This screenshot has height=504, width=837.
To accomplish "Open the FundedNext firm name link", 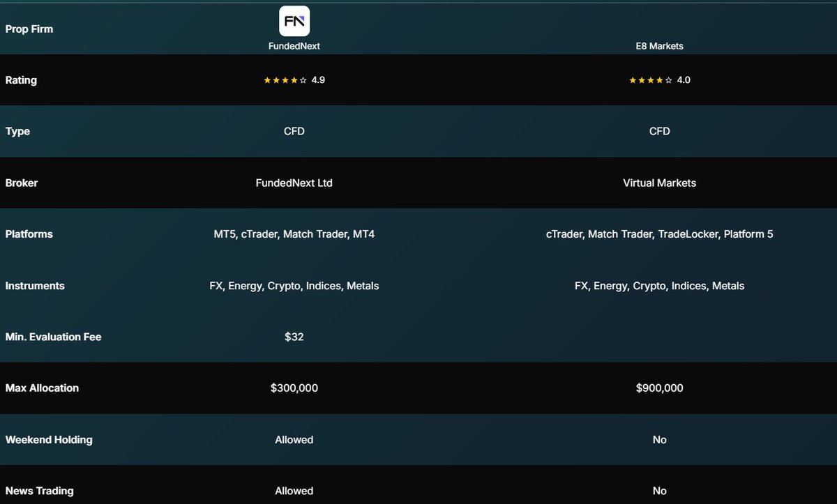I will point(294,46).
